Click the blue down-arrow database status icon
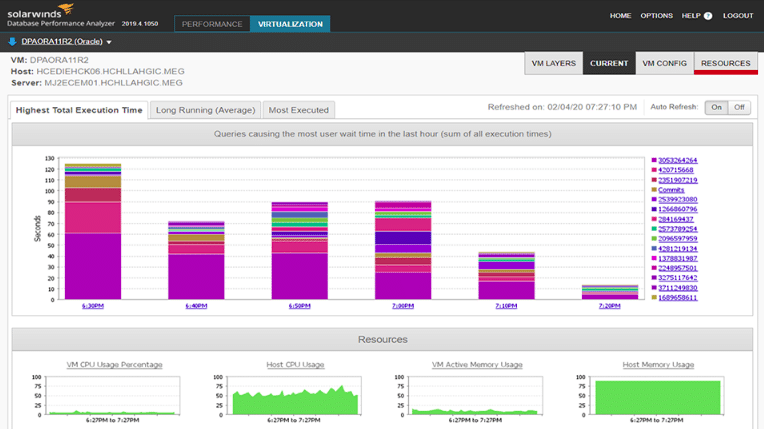The image size is (764, 429). [x=12, y=42]
